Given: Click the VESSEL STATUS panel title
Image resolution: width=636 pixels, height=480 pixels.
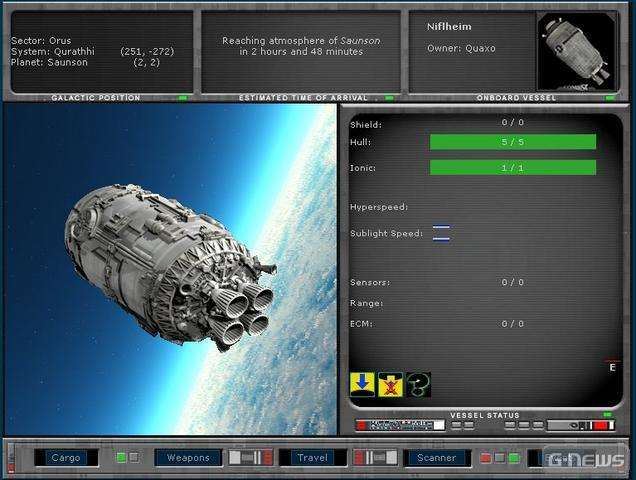Looking at the screenshot, I should (x=485, y=415).
